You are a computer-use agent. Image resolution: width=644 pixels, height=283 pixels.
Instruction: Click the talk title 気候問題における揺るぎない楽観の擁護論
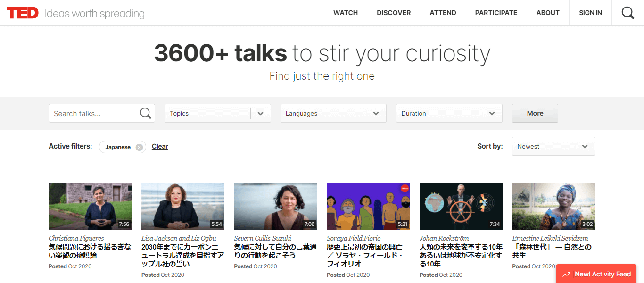coord(90,251)
